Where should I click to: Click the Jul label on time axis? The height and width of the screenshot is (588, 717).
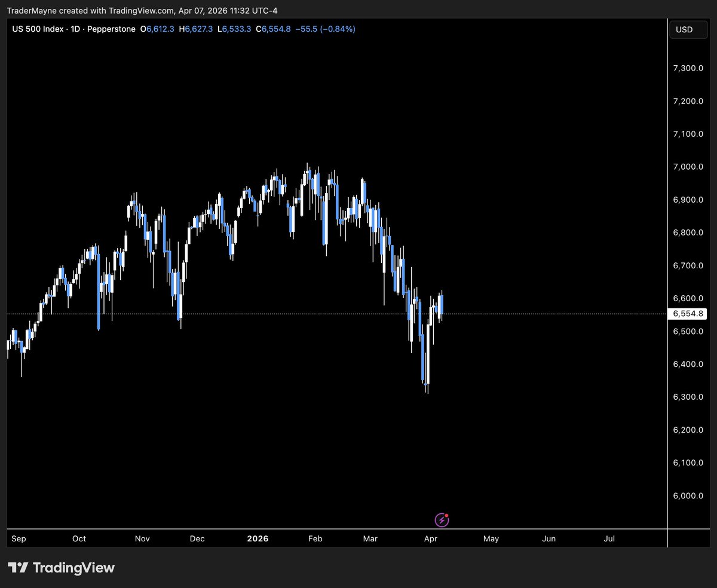tap(609, 538)
